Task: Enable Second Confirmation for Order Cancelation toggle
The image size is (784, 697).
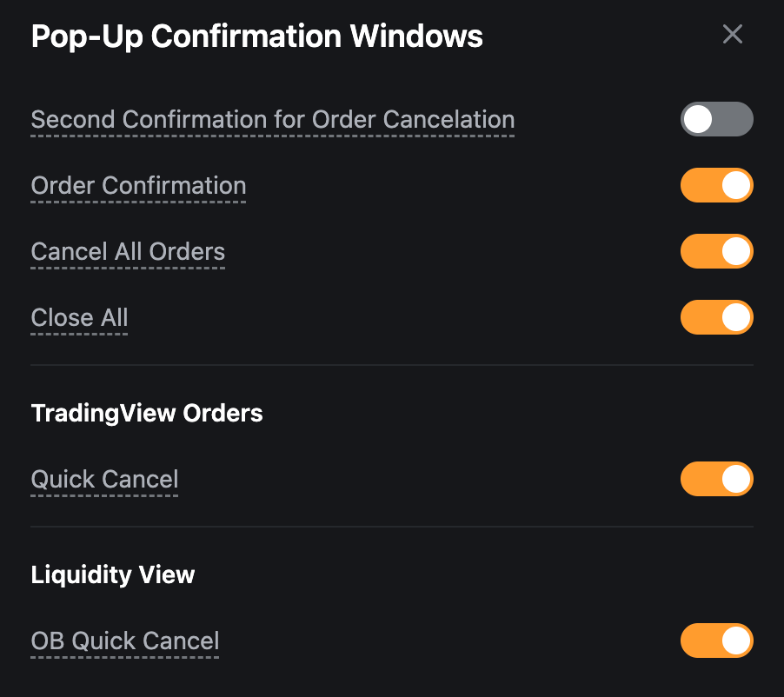Action: pyautogui.click(x=716, y=119)
